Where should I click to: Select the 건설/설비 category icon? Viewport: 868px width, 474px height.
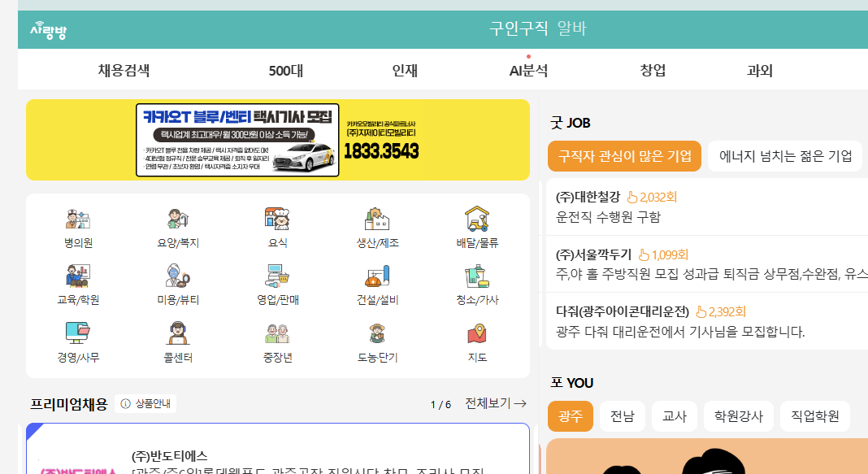[x=377, y=276]
